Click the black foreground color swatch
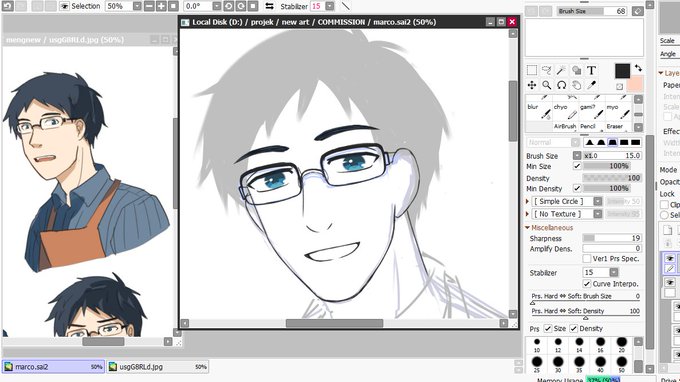The width and height of the screenshot is (680, 382). tap(622, 71)
